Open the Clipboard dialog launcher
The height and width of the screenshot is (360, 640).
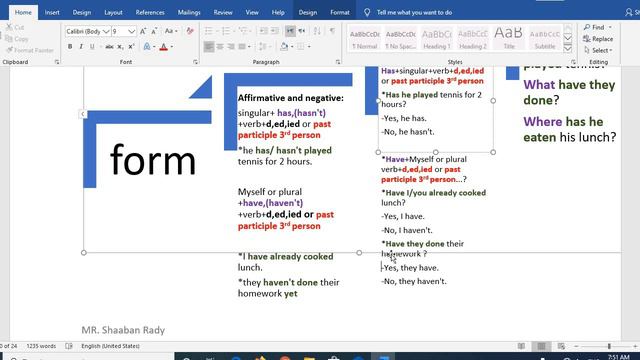57,62
